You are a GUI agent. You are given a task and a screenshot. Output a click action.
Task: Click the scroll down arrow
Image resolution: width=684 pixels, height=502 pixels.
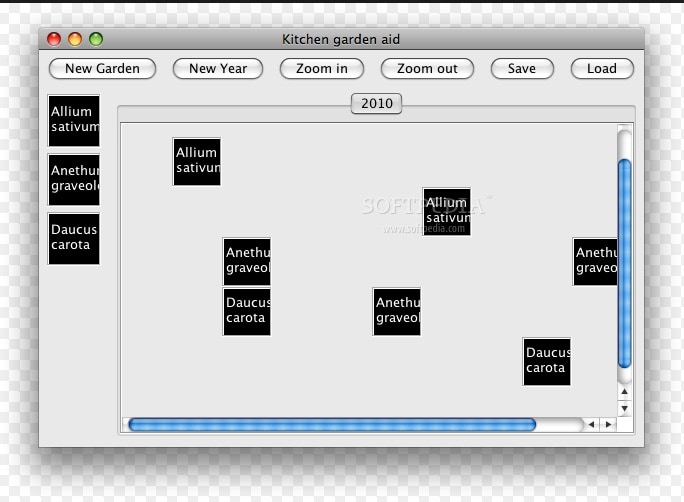point(625,409)
